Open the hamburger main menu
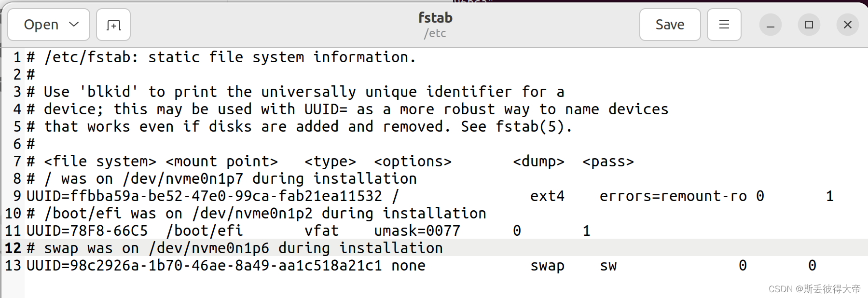The image size is (868, 298). point(724,24)
